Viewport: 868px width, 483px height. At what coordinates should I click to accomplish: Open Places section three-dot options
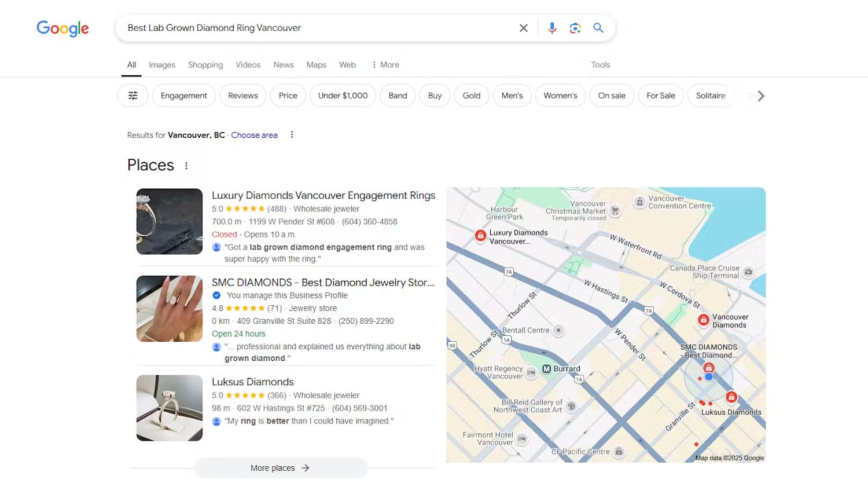point(186,166)
